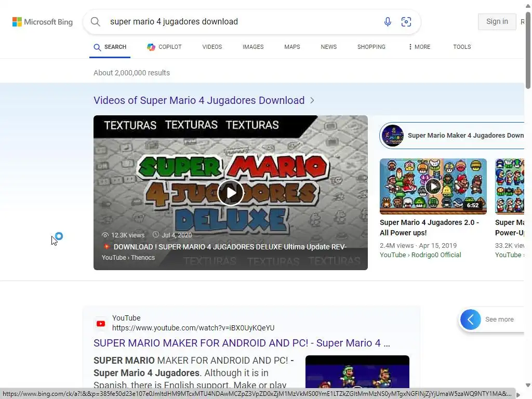
Task: Open Super Mario 4 Jugadores 2.0 - All Power ups! title
Action: pos(429,228)
